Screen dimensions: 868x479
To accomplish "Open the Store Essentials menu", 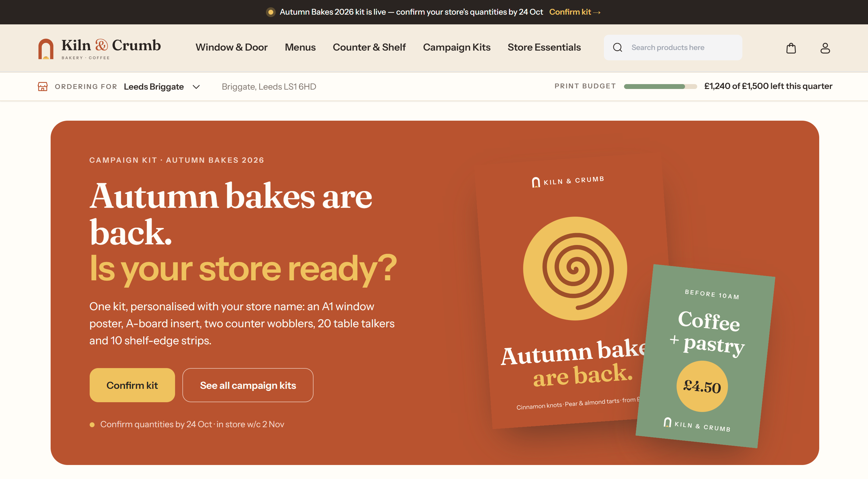I will click(x=544, y=47).
